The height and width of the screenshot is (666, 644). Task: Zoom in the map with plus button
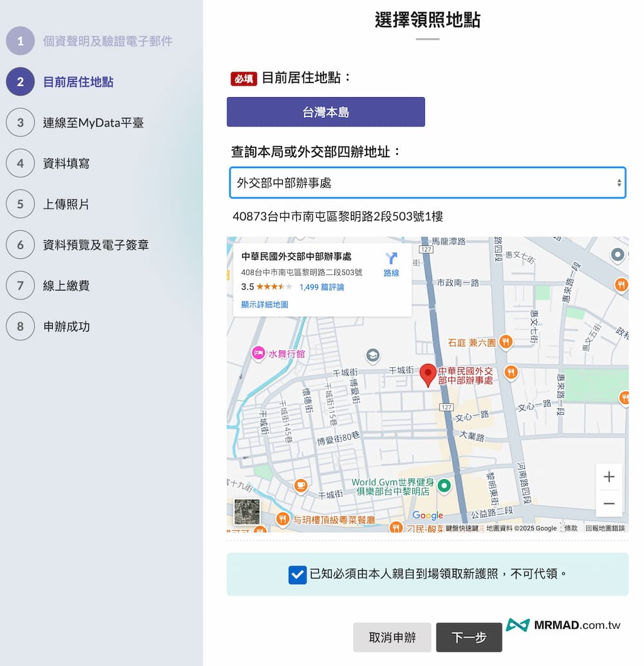pyautogui.click(x=609, y=477)
